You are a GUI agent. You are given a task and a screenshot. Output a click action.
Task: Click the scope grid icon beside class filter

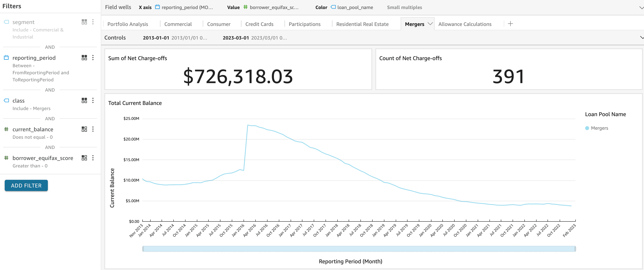coord(84,100)
